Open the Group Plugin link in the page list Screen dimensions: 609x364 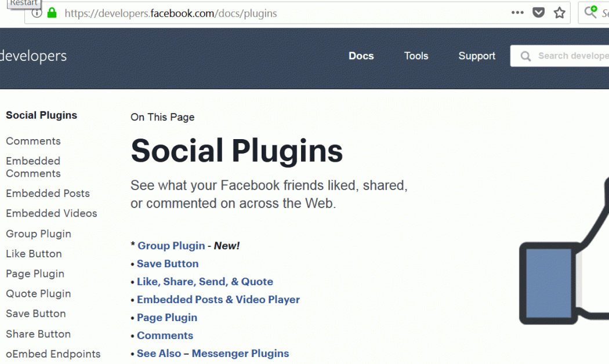coord(171,246)
